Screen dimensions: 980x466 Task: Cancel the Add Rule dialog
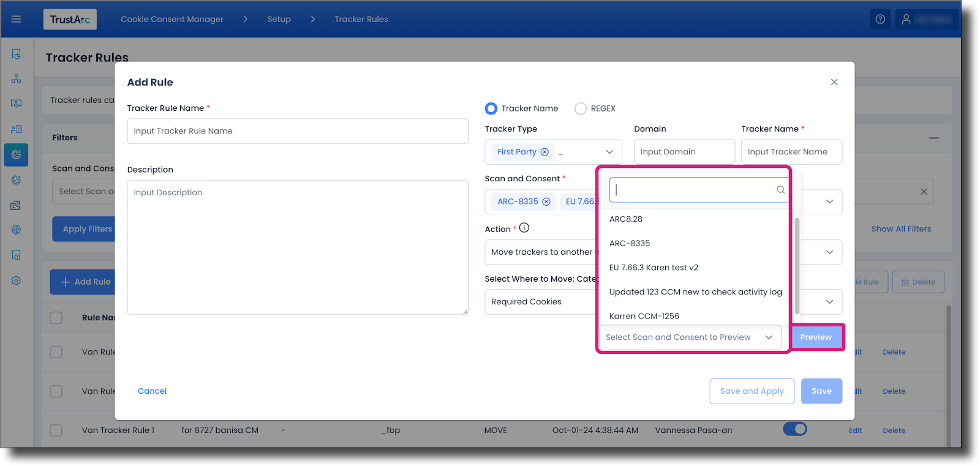[x=152, y=391]
